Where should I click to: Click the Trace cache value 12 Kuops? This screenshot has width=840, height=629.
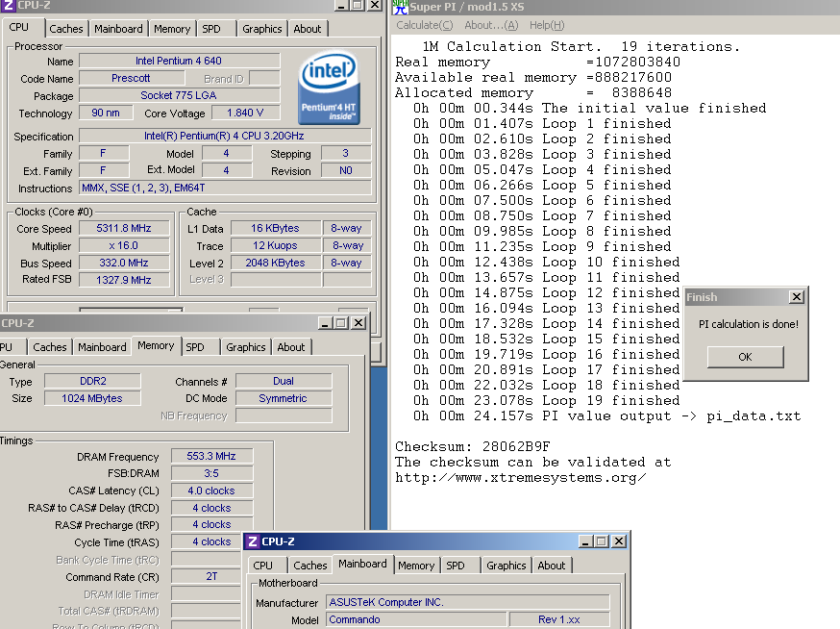tap(276, 245)
